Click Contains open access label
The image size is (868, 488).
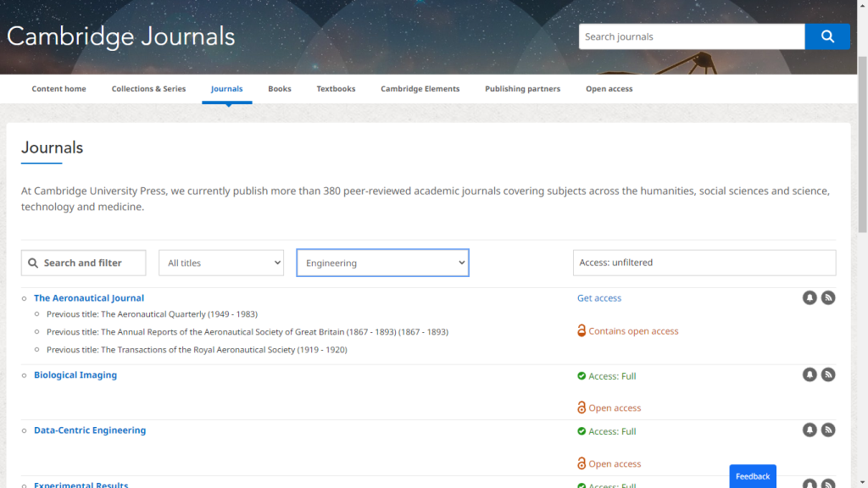(633, 331)
